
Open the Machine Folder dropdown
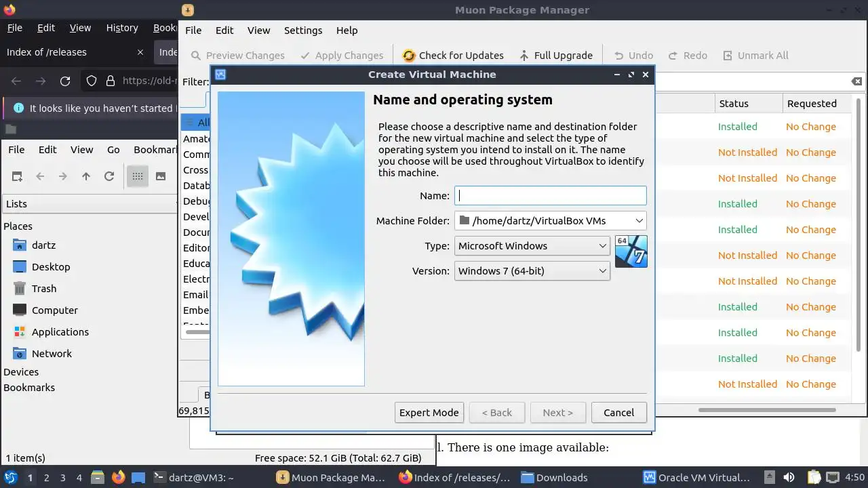[x=550, y=221]
